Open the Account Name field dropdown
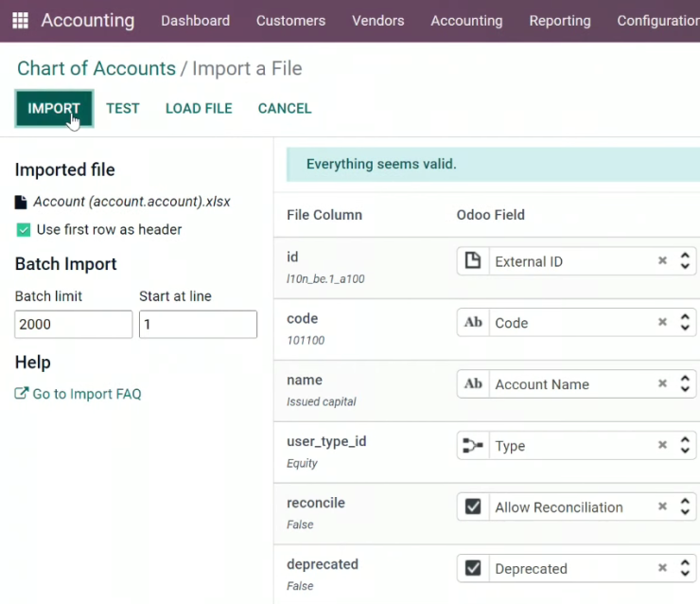The height and width of the screenshot is (604, 700). point(685,383)
